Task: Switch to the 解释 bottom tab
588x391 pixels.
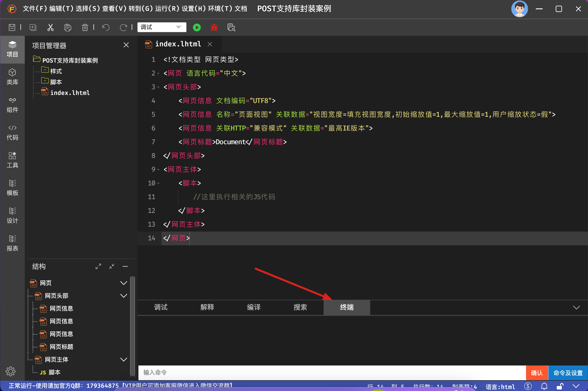Action: (207, 307)
